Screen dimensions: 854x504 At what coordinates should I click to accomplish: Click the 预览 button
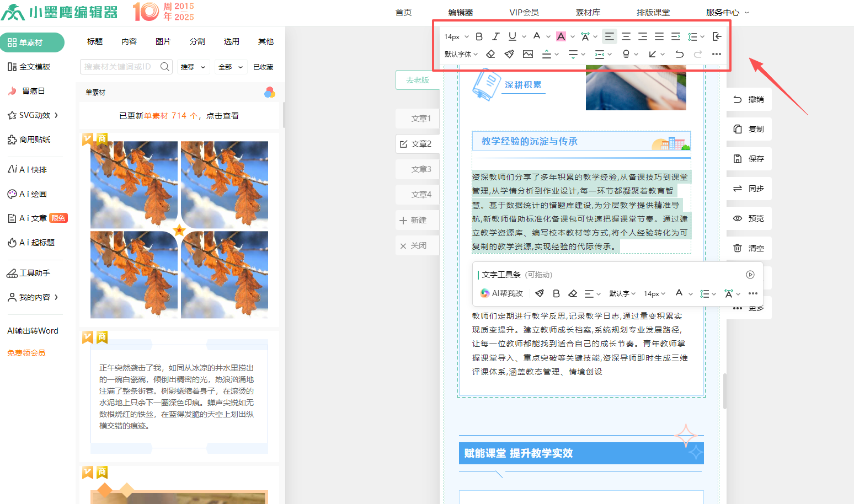click(x=749, y=218)
